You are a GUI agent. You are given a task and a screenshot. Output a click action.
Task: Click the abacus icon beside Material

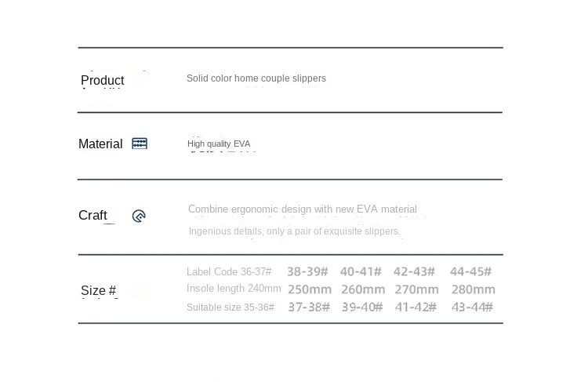140,144
